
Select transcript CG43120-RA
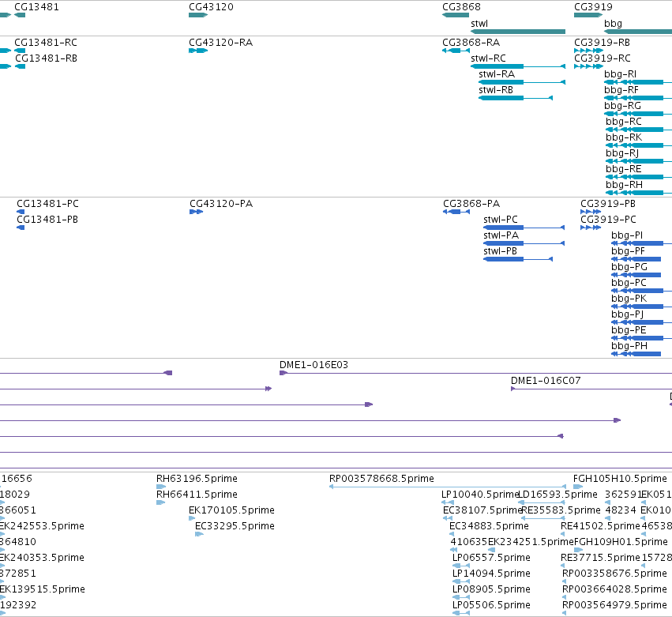(x=198, y=51)
